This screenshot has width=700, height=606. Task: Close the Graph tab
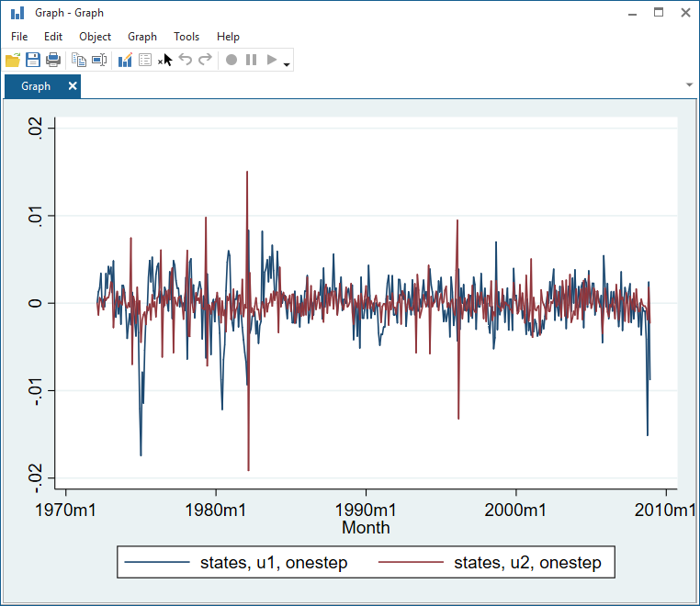pos(73,86)
